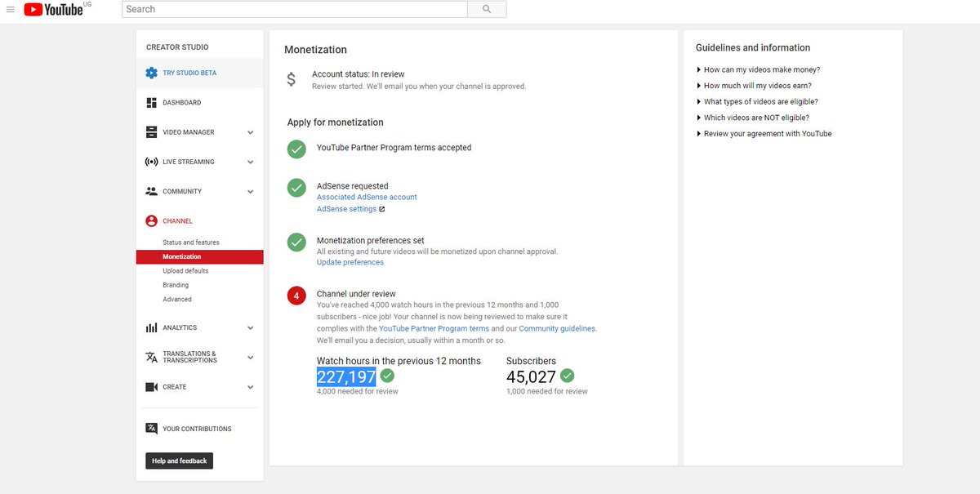Click the red step 4 circle
Screen dimensions: 980x494
(296, 295)
